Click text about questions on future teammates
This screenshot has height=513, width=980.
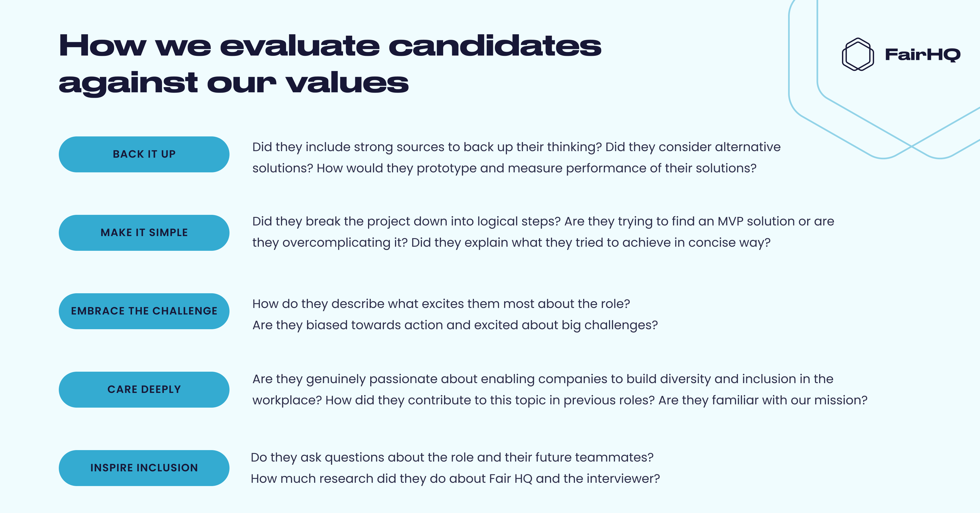452,457
